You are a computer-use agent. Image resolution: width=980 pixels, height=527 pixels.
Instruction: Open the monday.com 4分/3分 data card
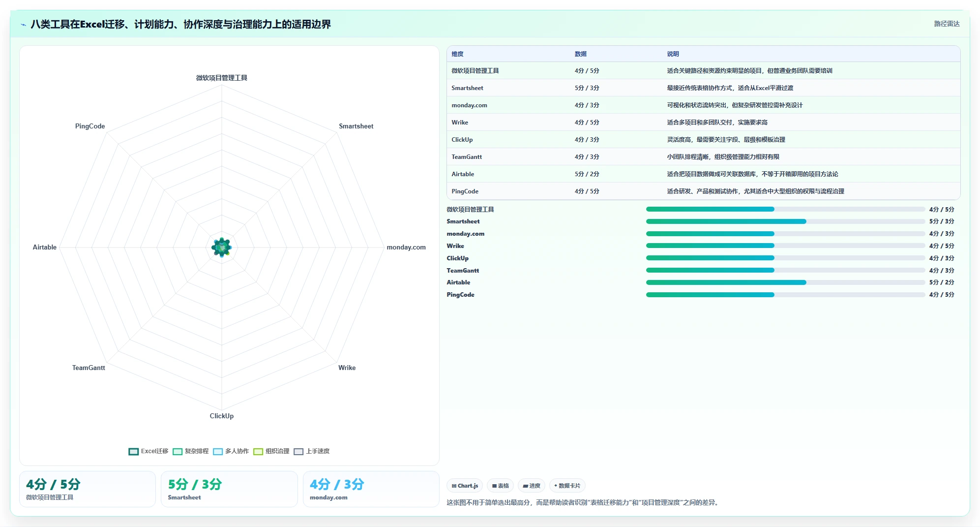click(371, 489)
